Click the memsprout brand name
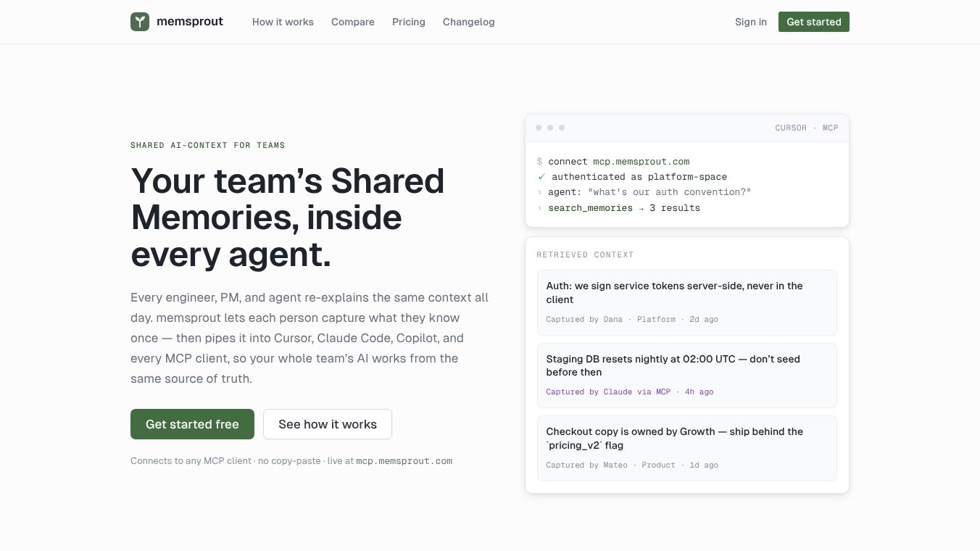Viewport: 980px width, 551px height. 190,22
